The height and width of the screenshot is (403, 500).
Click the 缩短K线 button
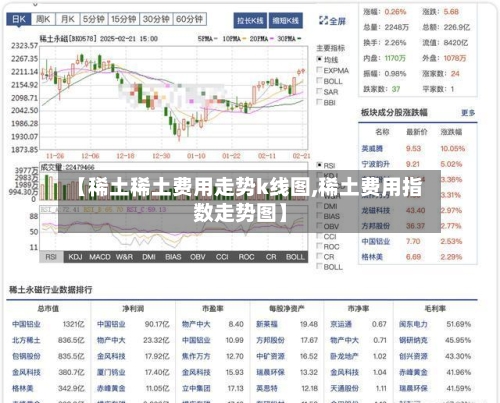tap(286, 21)
